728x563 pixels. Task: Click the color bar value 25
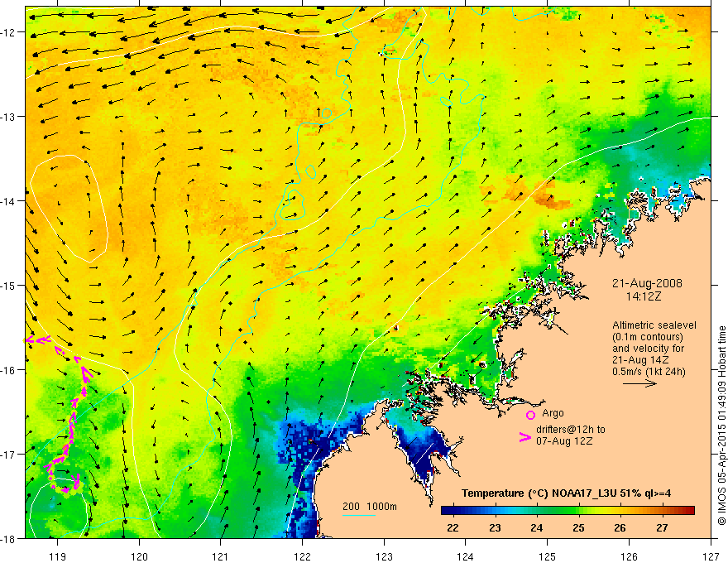578,527
